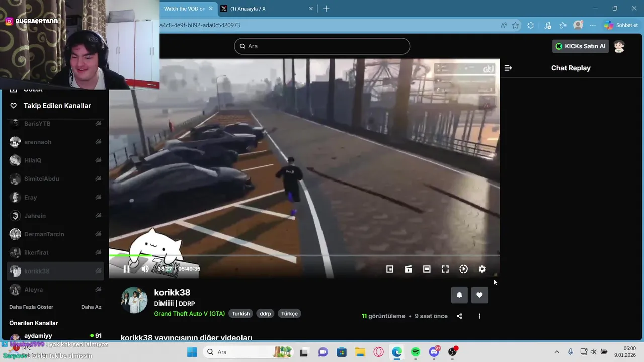The image size is (644, 362).
Task: Select korikk38 in the sidebar list
Action: click(55, 271)
